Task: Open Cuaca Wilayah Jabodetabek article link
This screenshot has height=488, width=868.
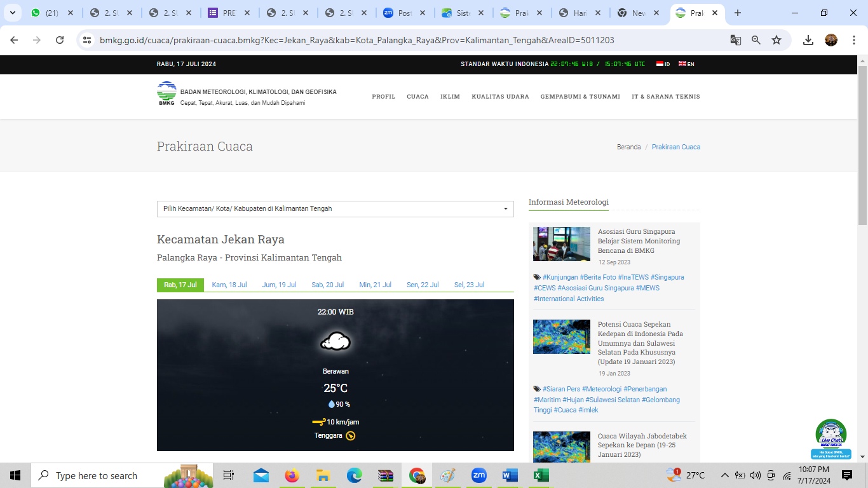Action: click(642, 445)
